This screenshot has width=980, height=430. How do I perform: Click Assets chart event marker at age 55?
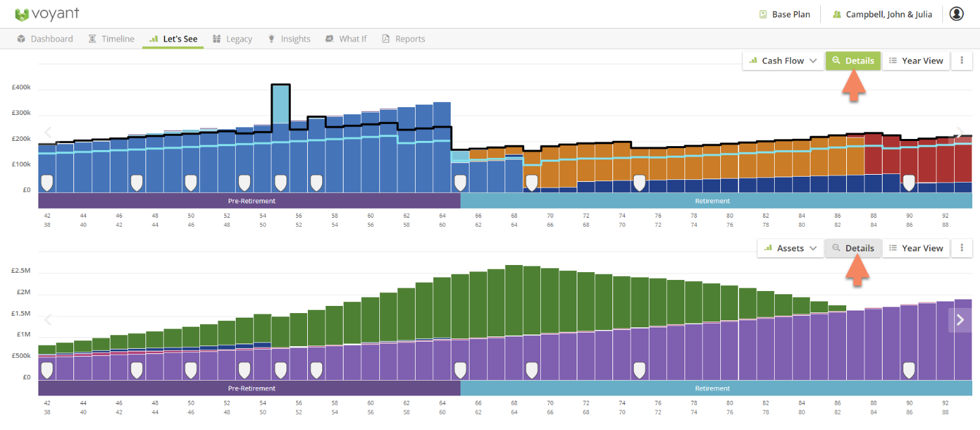pyautogui.click(x=281, y=370)
